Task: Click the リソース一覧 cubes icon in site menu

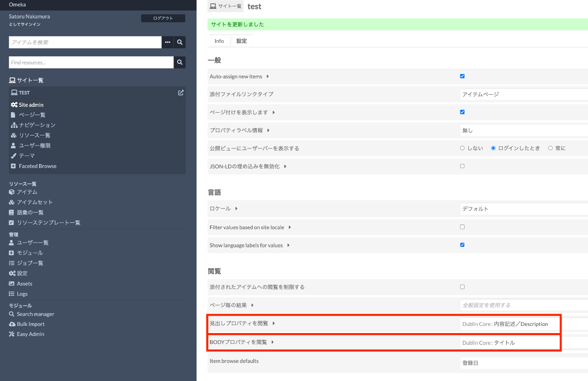Action: point(13,135)
